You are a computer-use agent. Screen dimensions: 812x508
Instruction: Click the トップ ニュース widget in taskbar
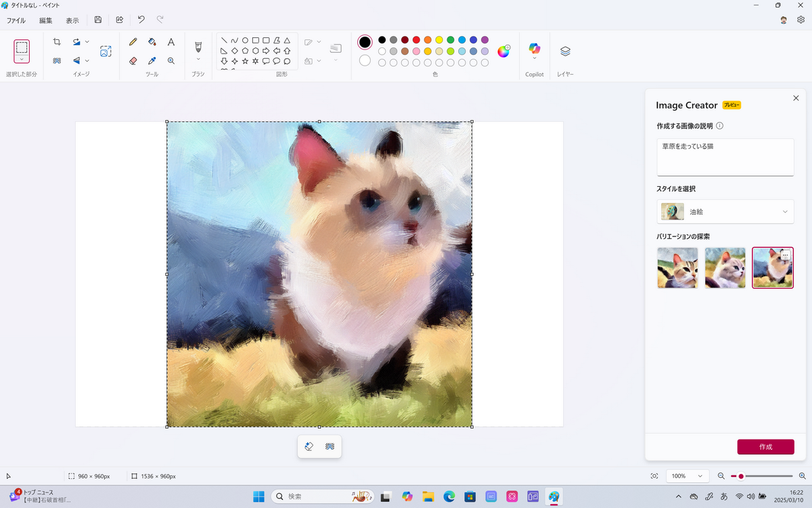(x=41, y=496)
